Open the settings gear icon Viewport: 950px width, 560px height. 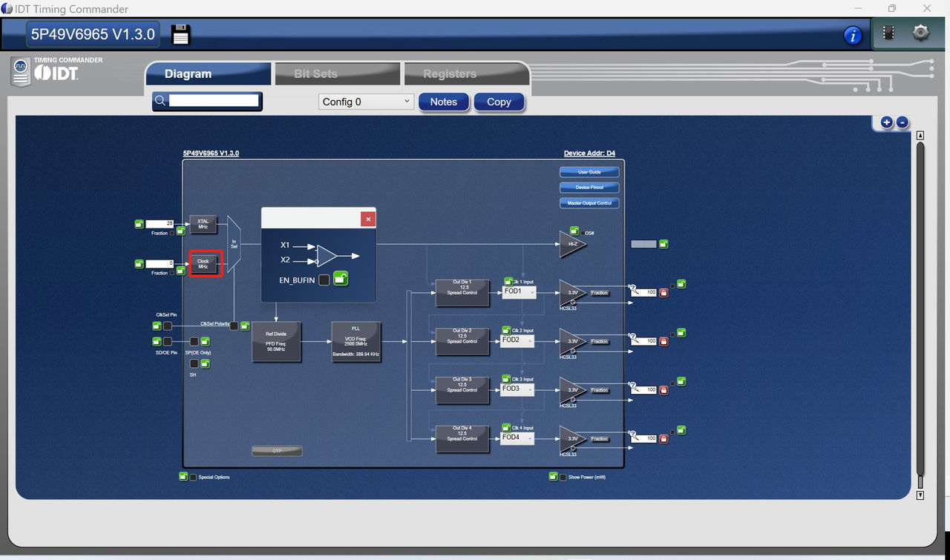coord(921,33)
